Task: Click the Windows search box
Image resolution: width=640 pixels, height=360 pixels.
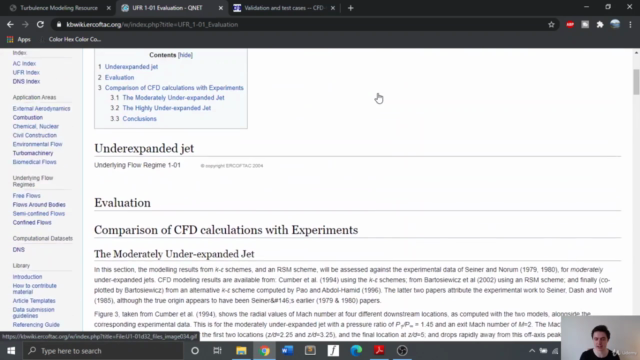Action: pos(104,351)
